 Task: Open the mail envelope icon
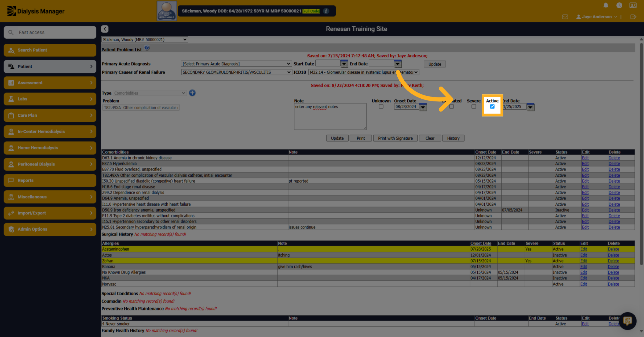[565, 17]
